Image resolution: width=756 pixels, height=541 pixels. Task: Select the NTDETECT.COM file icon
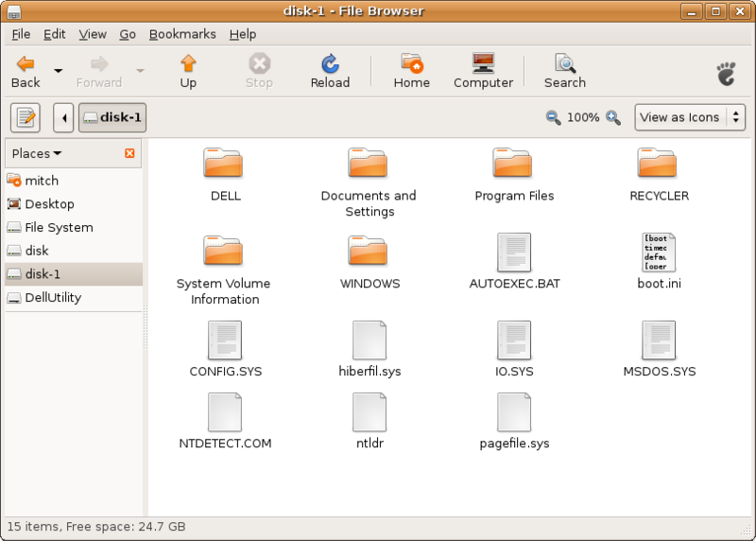tap(225, 412)
